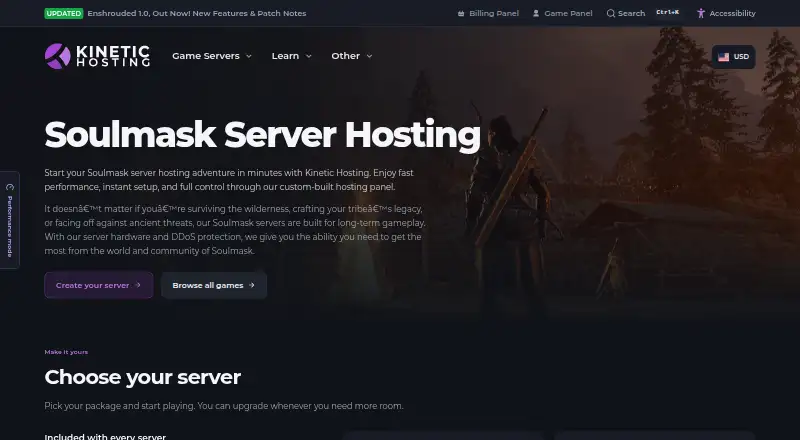Open the USD currency selector
The width and height of the screenshot is (800, 440).
734,57
